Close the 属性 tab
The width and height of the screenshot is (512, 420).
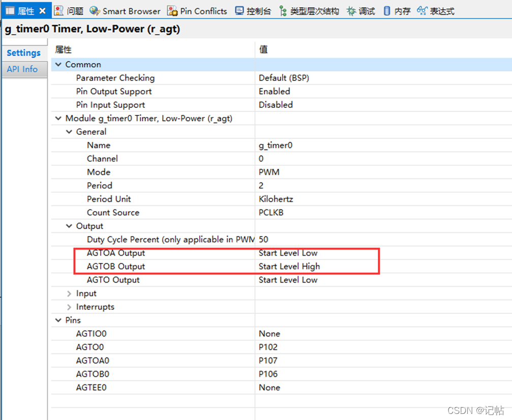point(42,11)
